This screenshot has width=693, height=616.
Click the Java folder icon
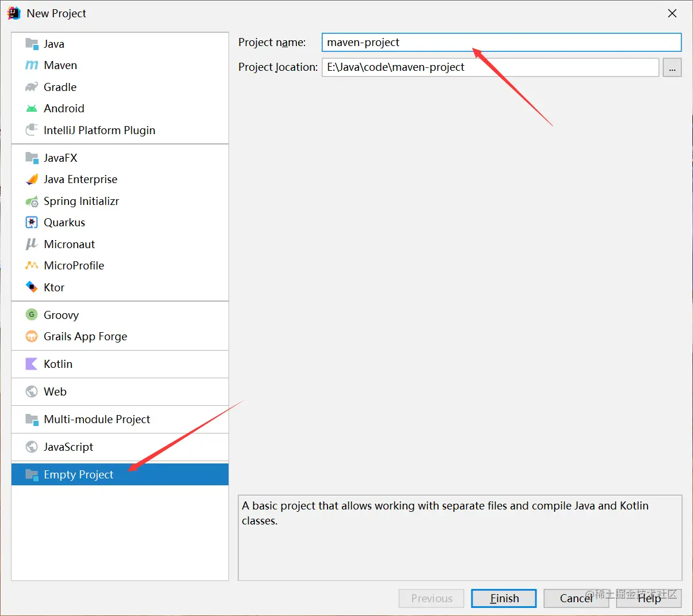pyautogui.click(x=32, y=44)
